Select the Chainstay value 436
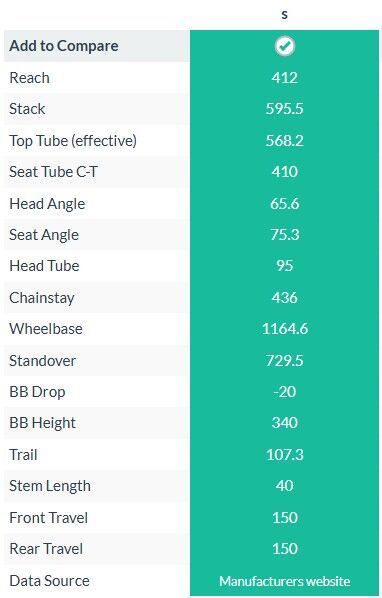The width and height of the screenshot is (382, 598). point(285,298)
